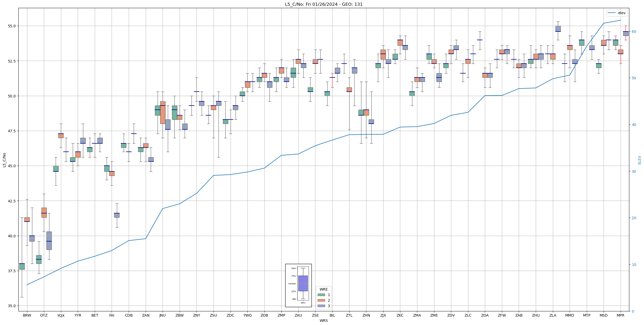Click the ZHN x-axis tick label
The width and height of the screenshot is (644, 325).
click(x=366, y=315)
